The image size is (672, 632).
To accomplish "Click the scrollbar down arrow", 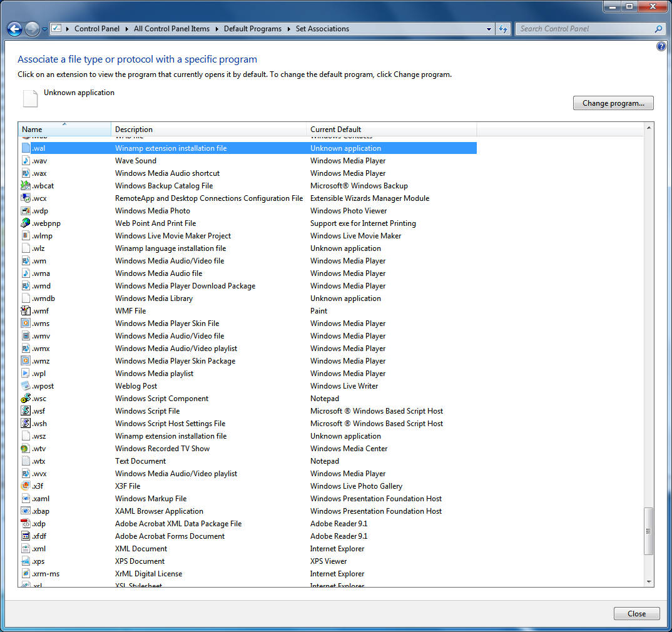I will [x=648, y=582].
